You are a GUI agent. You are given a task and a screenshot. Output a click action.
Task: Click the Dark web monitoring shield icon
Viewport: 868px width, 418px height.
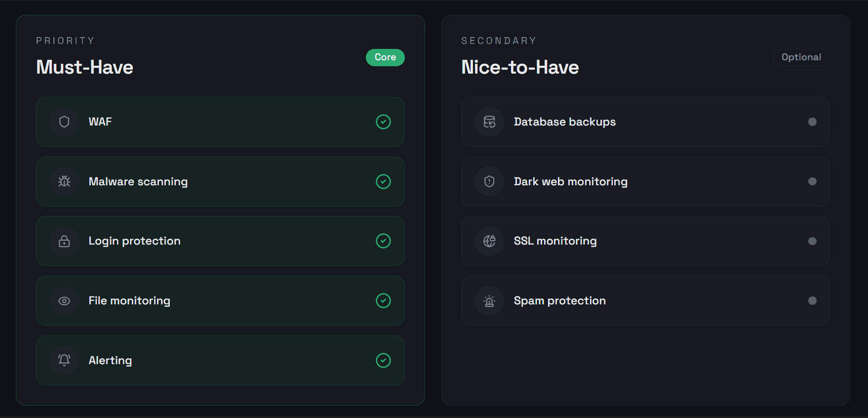click(489, 181)
